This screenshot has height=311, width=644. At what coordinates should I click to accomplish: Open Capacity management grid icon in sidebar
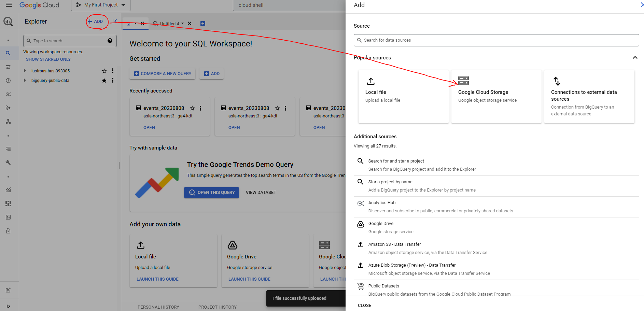click(x=8, y=203)
